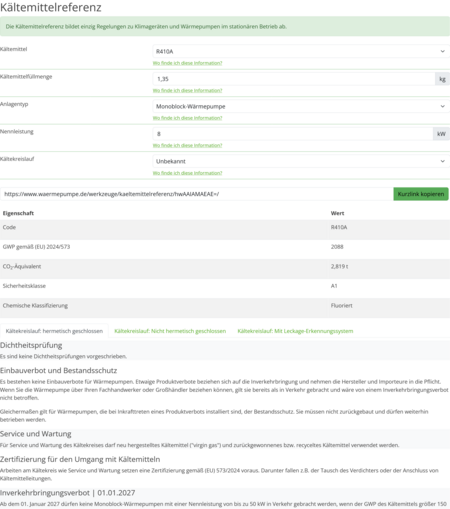Click the short link URL field
Image resolution: width=450 pixels, height=509 pixels.
197,194
